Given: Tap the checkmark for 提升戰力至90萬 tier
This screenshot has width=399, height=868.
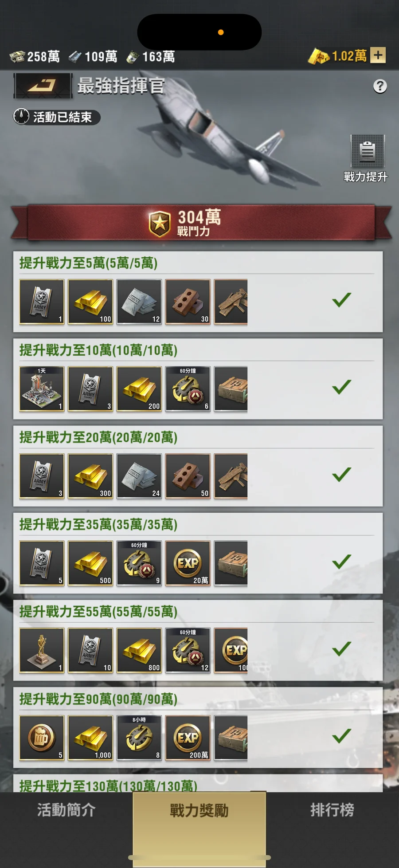Looking at the screenshot, I should tap(342, 736).
